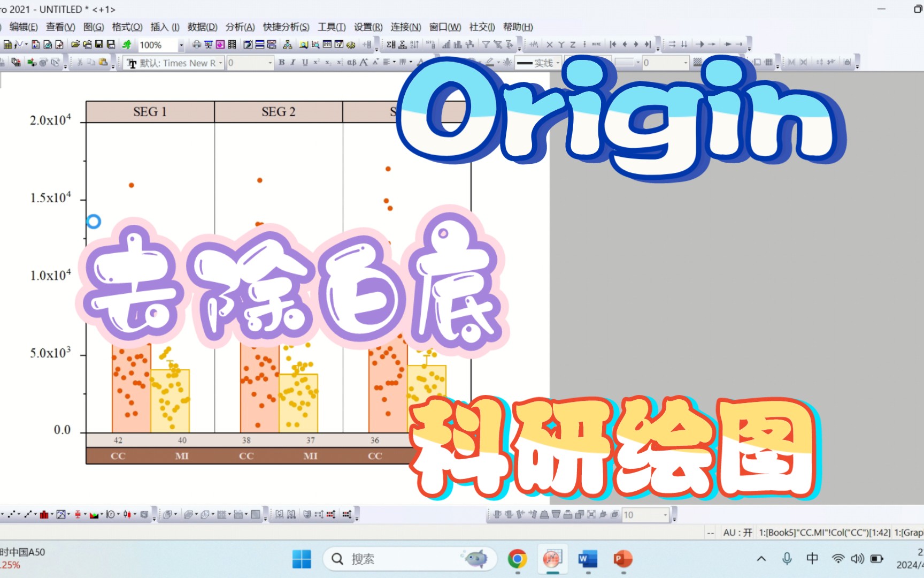The width and height of the screenshot is (924, 578).
Task: Open Google Chrome from taskbar
Action: (517, 559)
